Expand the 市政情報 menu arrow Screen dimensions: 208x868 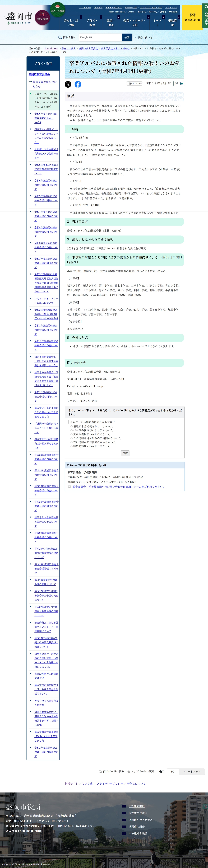point(179,17)
